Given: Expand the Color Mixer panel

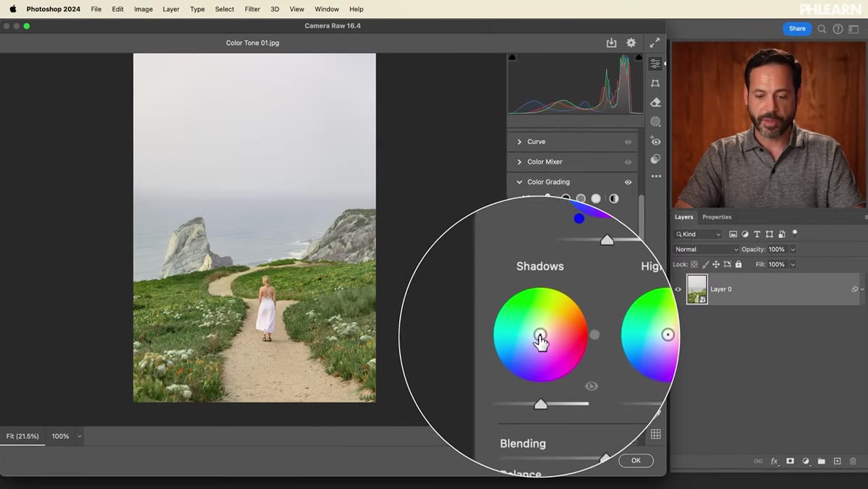Looking at the screenshot, I should (519, 162).
